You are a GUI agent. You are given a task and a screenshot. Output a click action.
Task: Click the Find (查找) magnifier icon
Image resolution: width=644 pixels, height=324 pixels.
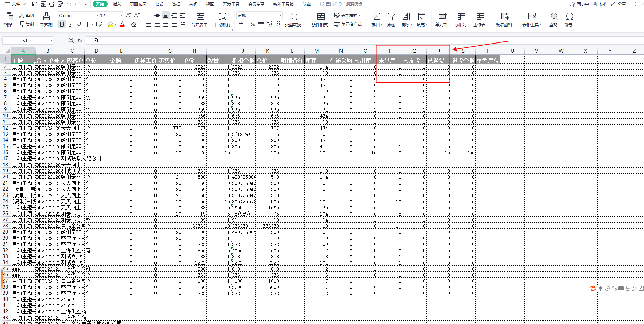(554, 16)
